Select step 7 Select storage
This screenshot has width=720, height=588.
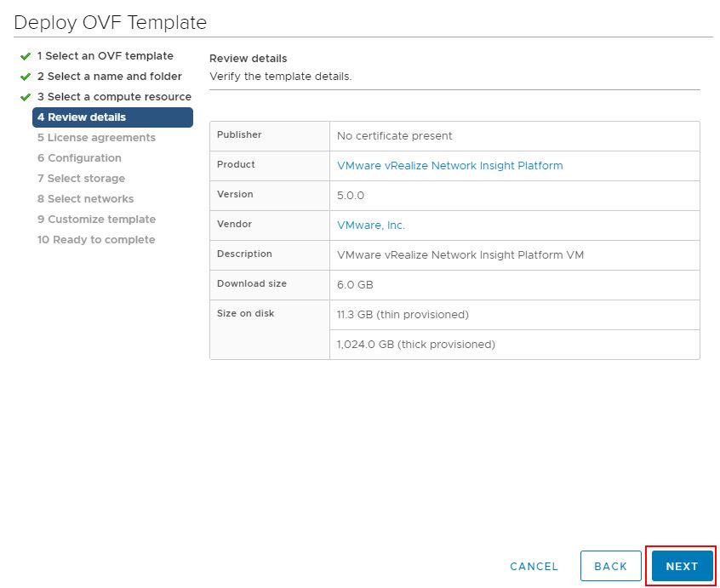pos(81,178)
